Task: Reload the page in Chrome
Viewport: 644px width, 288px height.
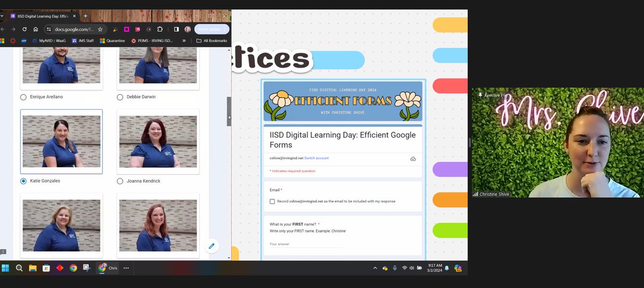Action: [x=24, y=29]
